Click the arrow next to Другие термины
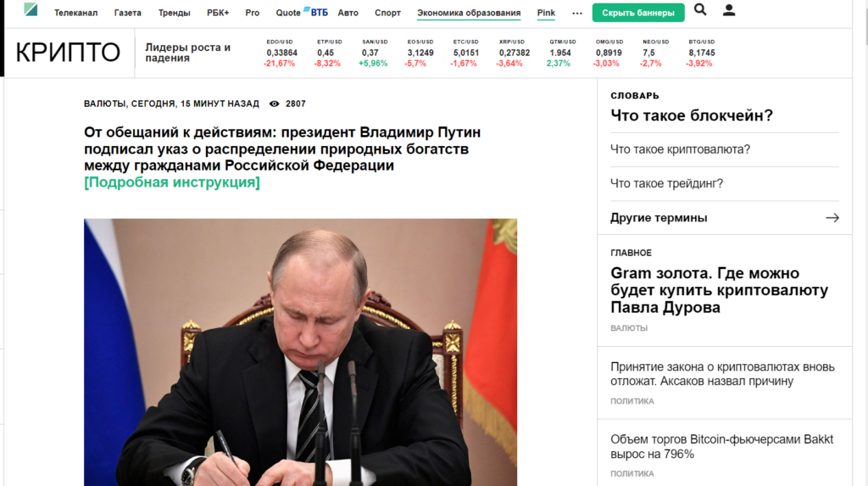 click(832, 218)
